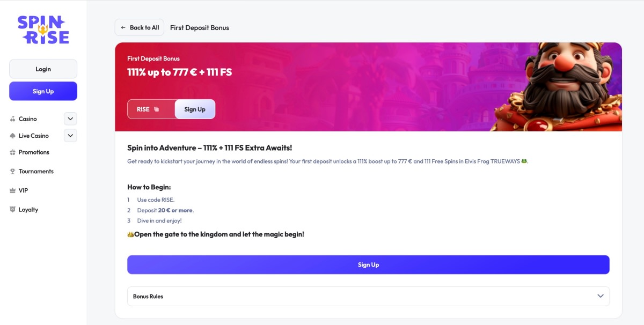The image size is (644, 325).
Task: Expand the Live Casino submenu chevron
Action: pyautogui.click(x=70, y=136)
